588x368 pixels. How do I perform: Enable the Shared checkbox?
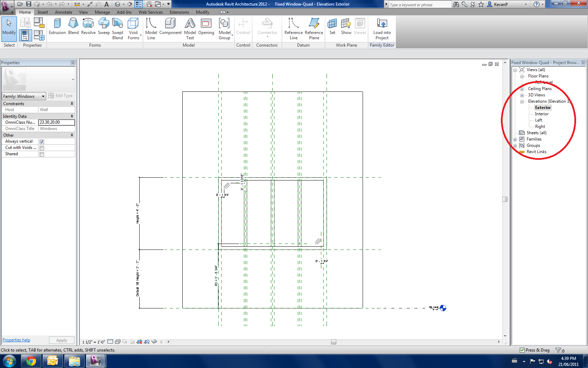pyautogui.click(x=42, y=154)
